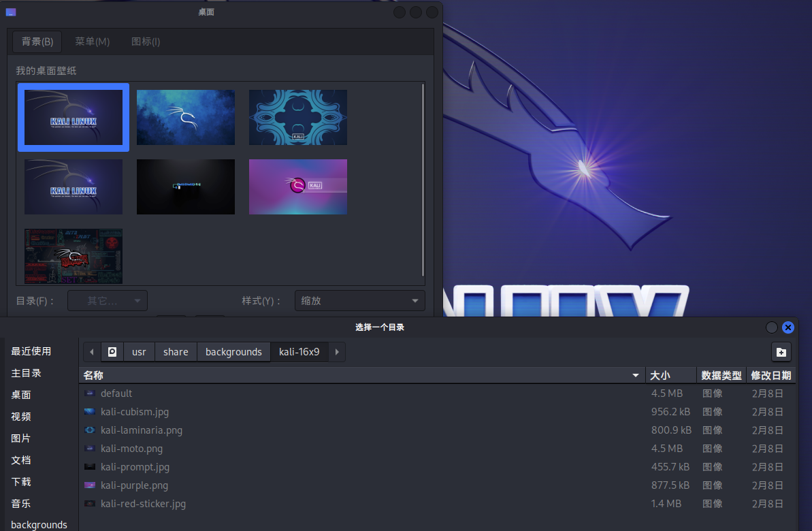Open the 目录 folder dropdown
This screenshot has width=812, height=531.
coord(108,301)
